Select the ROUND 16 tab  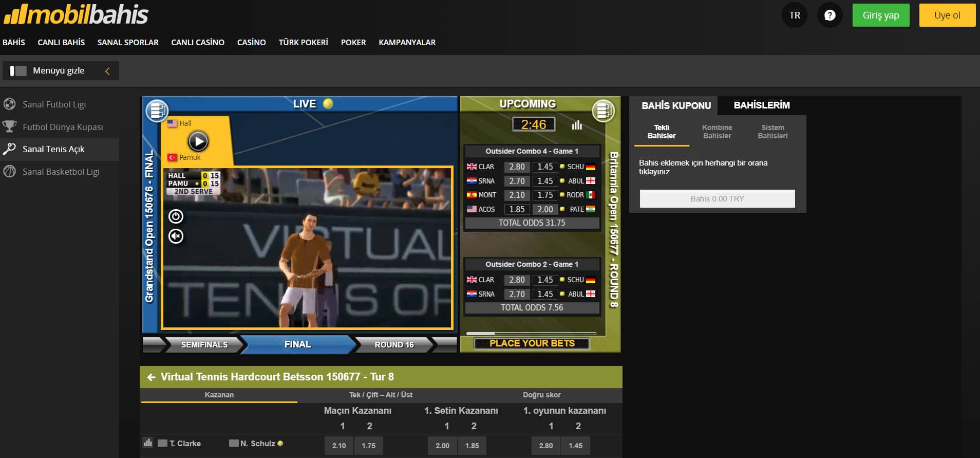tap(394, 344)
